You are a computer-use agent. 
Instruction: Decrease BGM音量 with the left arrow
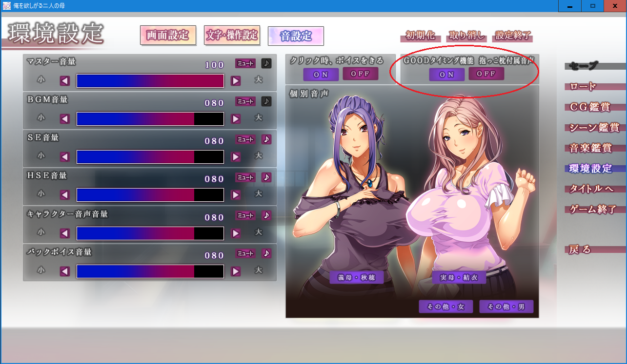click(x=65, y=119)
